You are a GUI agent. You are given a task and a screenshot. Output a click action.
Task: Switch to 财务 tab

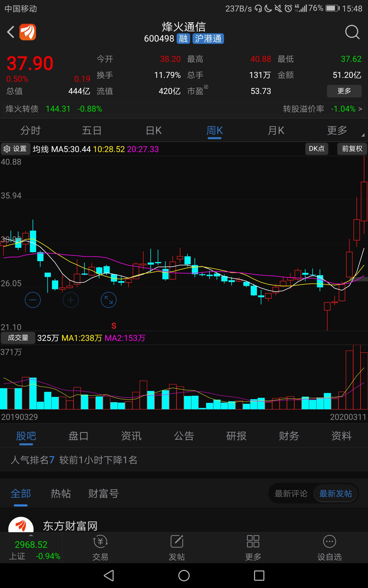(289, 436)
